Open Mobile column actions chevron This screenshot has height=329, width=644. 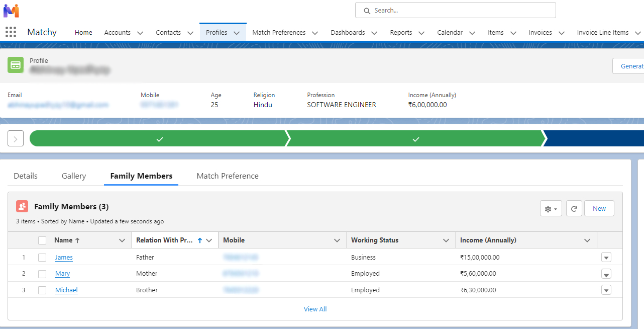[x=338, y=240]
